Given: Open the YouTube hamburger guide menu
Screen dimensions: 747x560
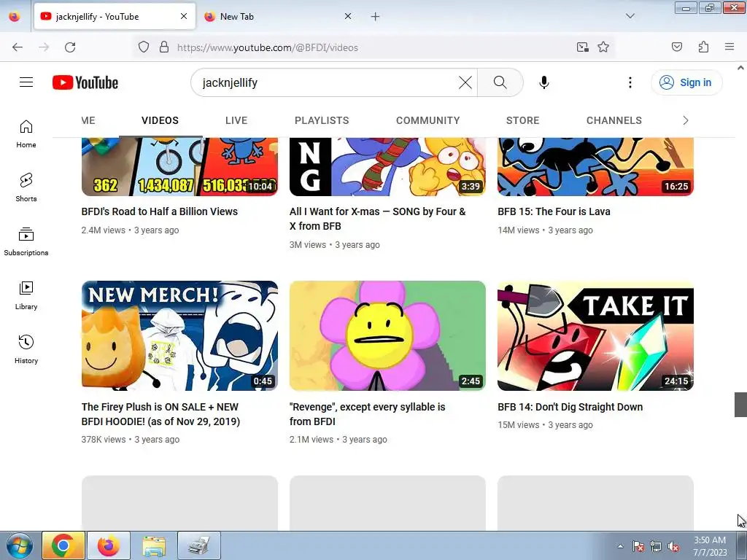Looking at the screenshot, I should coord(26,82).
